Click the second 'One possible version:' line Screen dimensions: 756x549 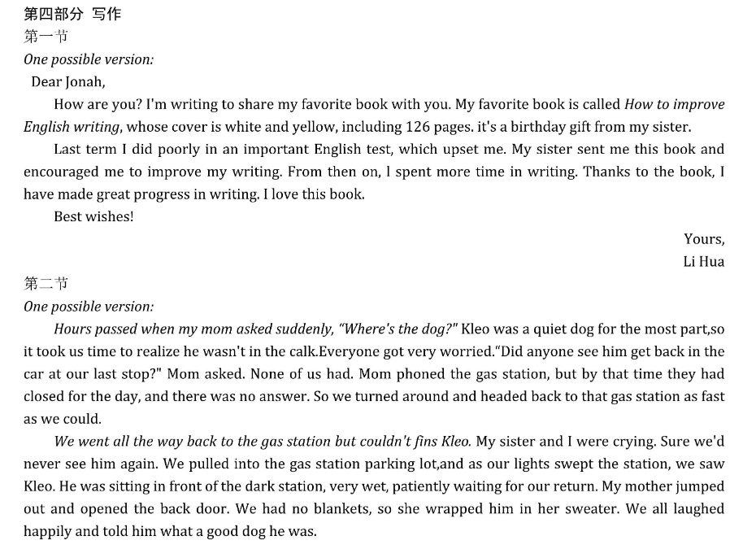[89, 307]
